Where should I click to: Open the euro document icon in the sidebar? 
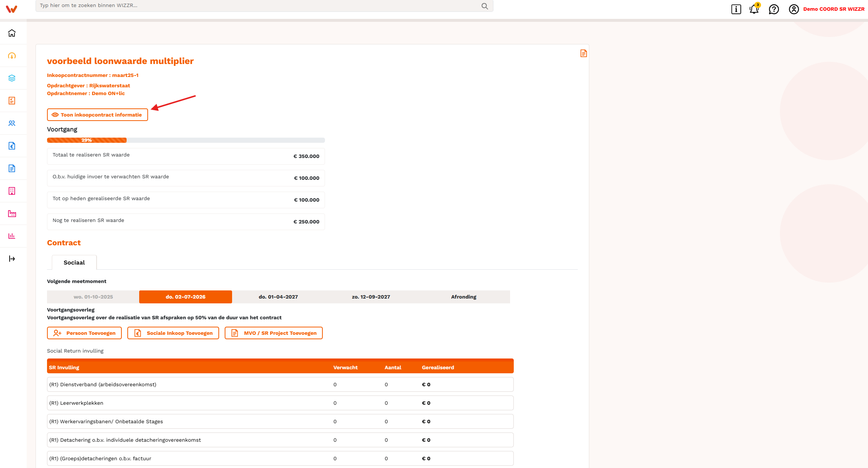click(12, 146)
